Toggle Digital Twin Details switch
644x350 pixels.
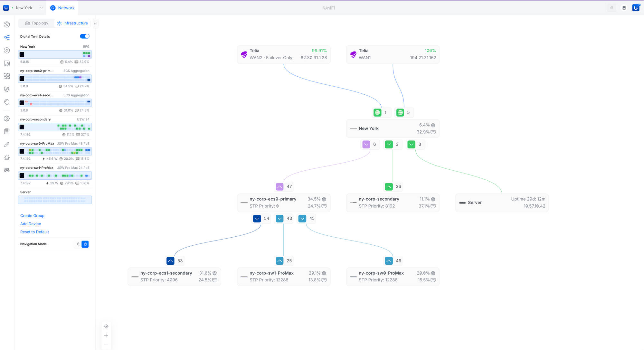tap(84, 36)
